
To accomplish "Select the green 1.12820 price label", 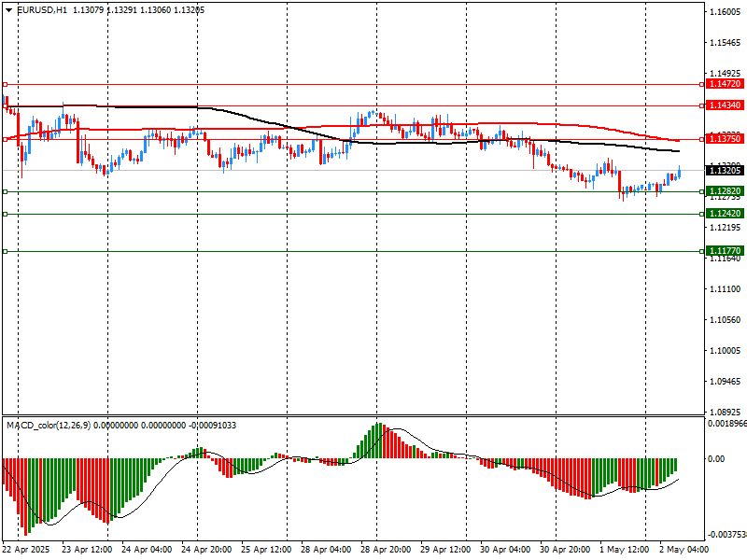I will pos(725,191).
